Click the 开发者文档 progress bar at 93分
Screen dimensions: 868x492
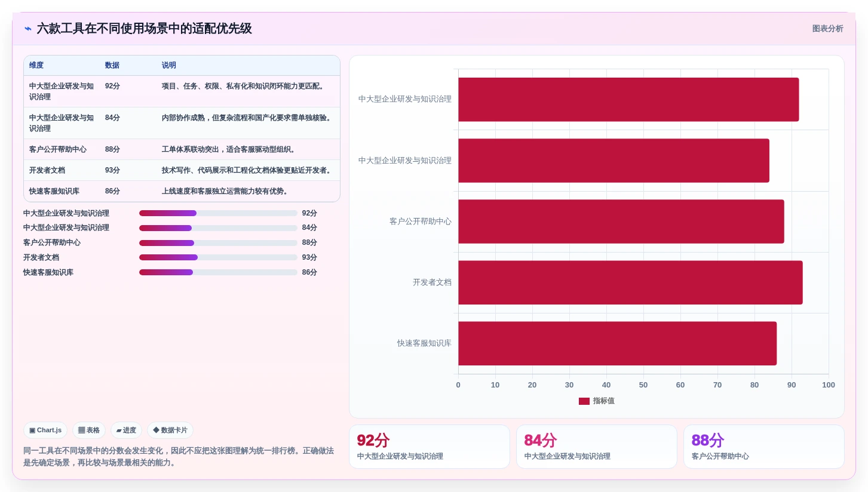pos(218,257)
